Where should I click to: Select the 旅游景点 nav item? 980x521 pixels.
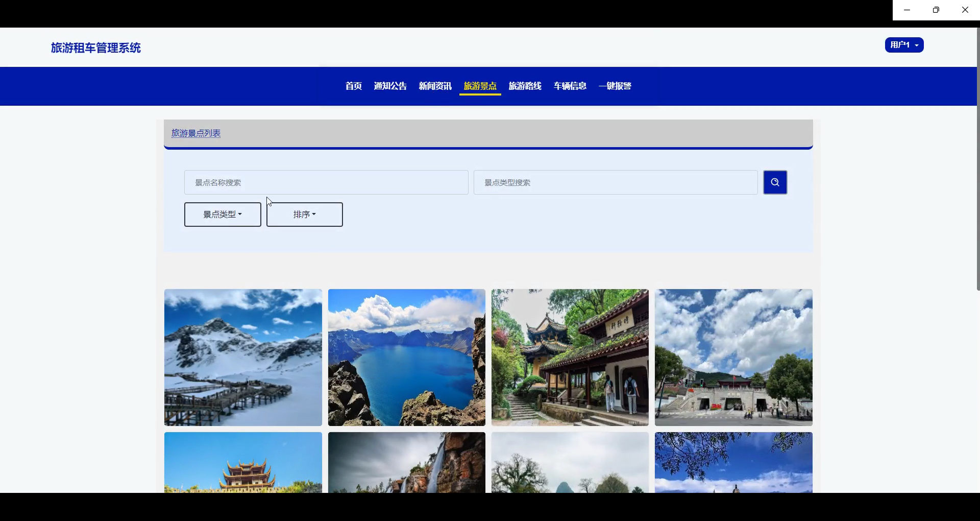tap(480, 86)
